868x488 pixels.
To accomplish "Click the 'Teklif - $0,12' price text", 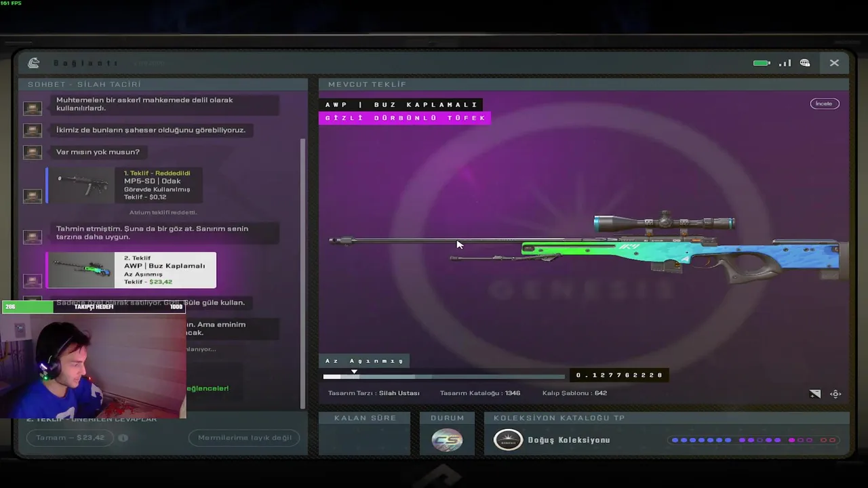I will [x=145, y=197].
